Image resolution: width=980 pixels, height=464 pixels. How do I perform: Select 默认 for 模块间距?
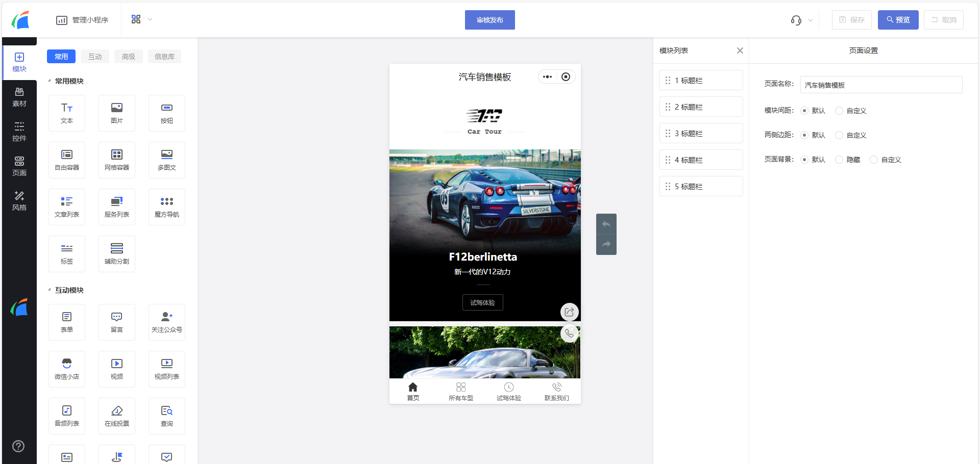point(804,111)
